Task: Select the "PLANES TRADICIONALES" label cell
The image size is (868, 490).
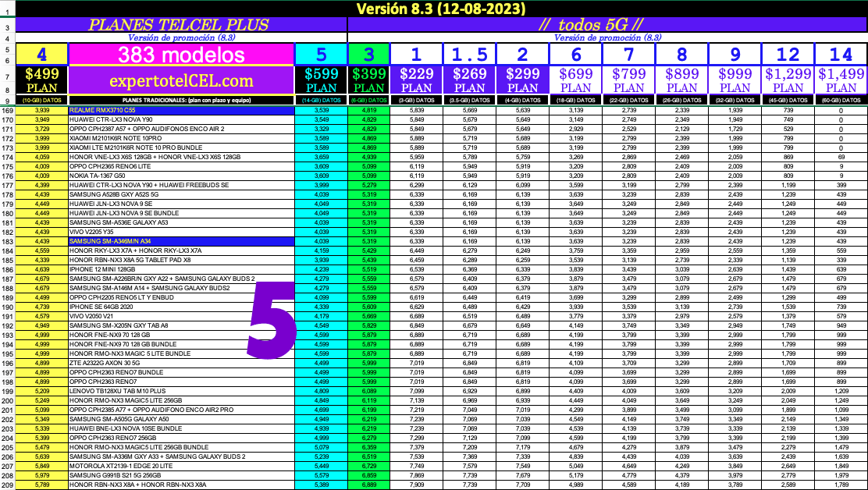Action: pyautogui.click(x=181, y=101)
